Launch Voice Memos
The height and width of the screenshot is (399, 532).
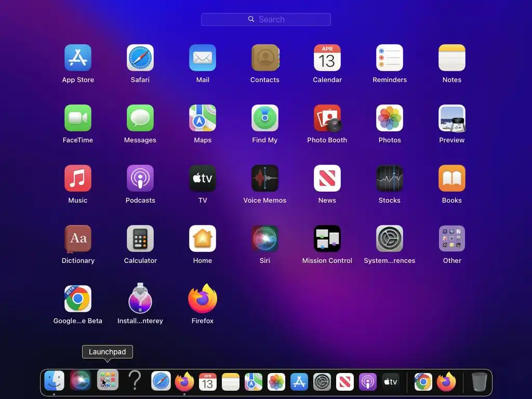click(265, 179)
